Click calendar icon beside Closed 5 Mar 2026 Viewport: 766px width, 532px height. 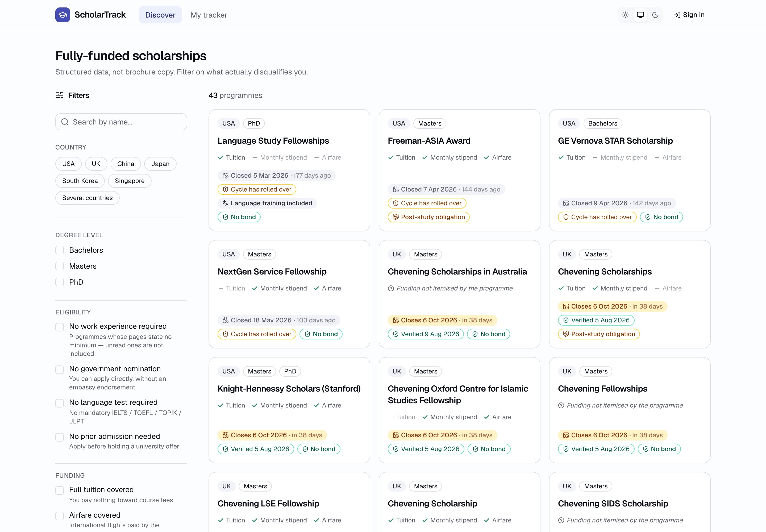pyautogui.click(x=226, y=176)
